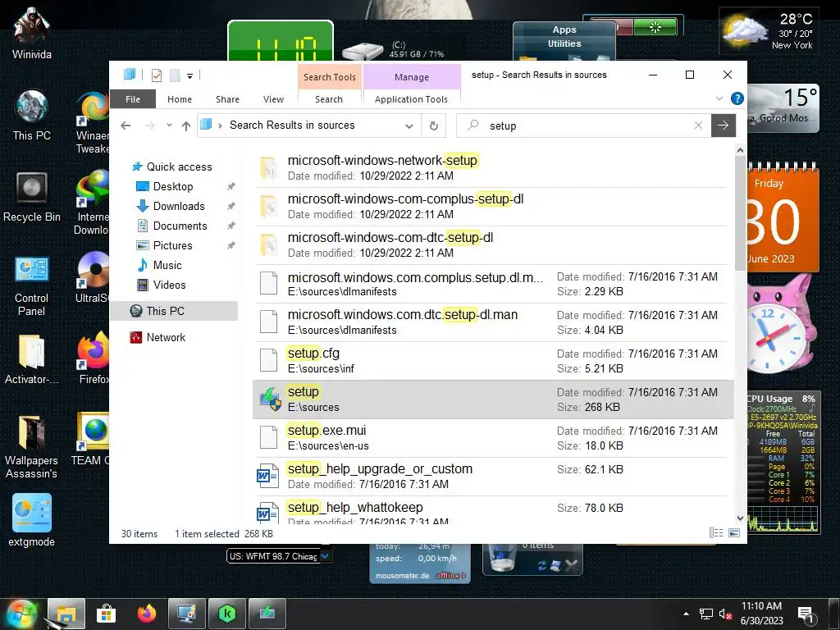Open the Recycle Bin desktop icon
This screenshot has width=840, height=630.
pyautogui.click(x=32, y=197)
